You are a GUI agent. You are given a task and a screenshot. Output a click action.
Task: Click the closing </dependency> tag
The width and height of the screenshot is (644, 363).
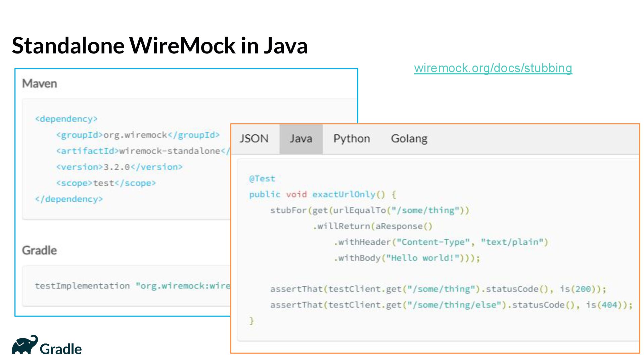tap(69, 199)
